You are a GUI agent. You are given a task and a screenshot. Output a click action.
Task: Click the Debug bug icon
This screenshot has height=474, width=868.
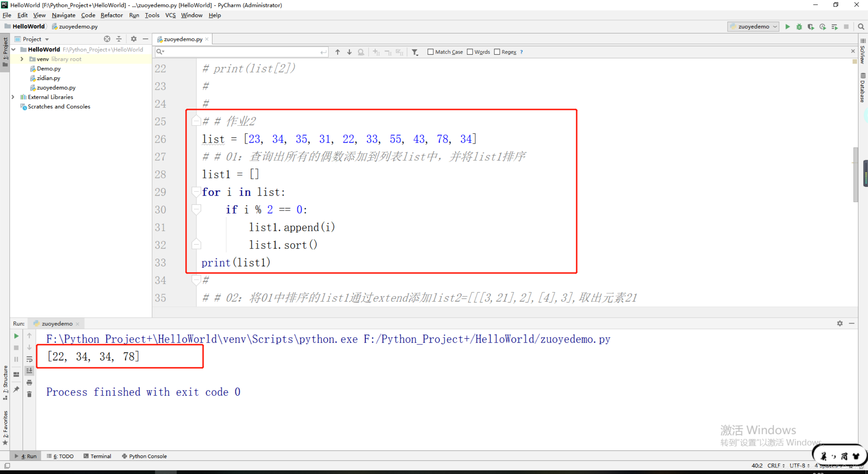[x=799, y=26]
